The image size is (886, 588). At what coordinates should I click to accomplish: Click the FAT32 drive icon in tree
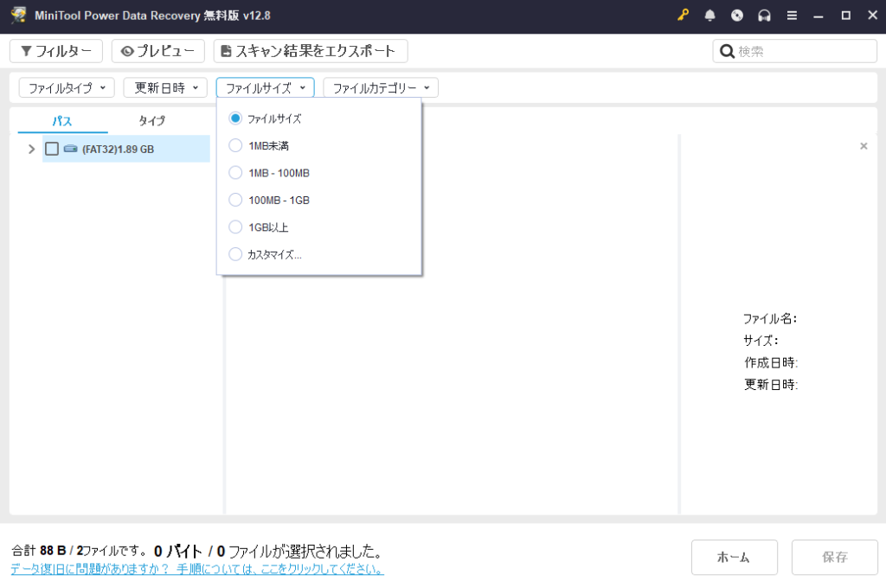pyautogui.click(x=70, y=149)
